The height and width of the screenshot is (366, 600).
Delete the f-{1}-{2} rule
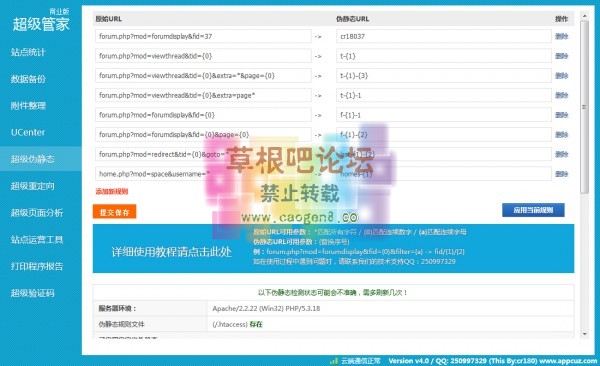[561, 135]
